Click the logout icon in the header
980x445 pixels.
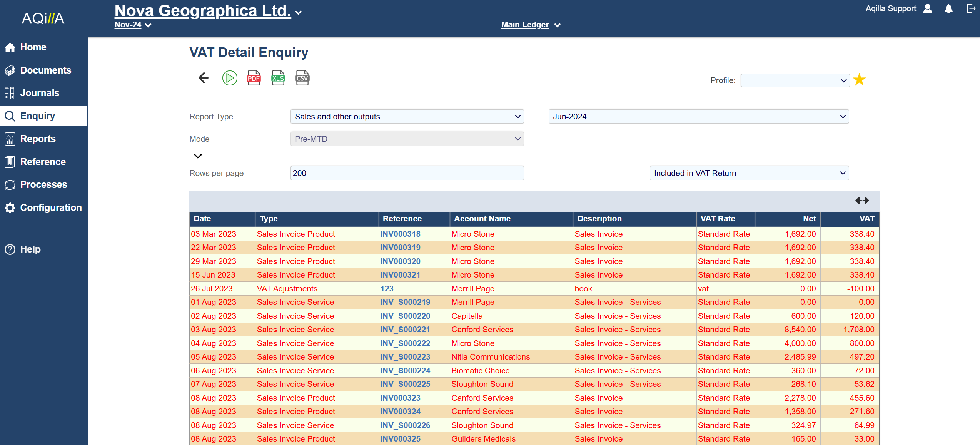[970, 8]
